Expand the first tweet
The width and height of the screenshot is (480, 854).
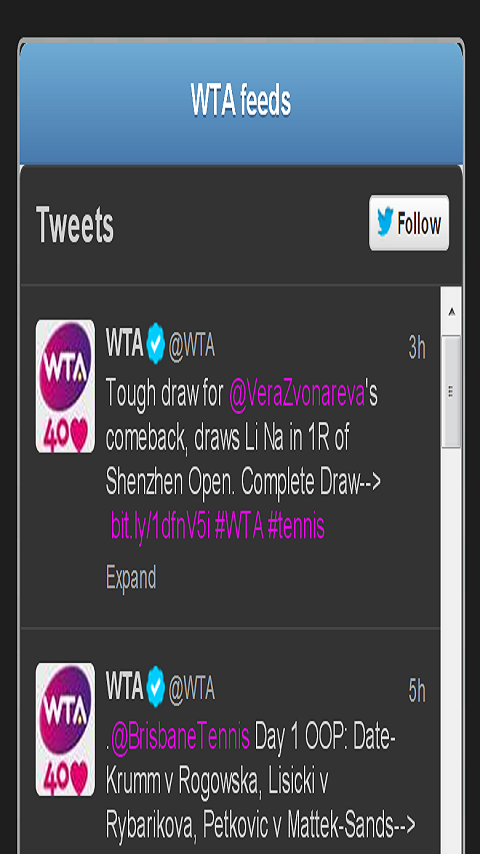click(x=131, y=577)
